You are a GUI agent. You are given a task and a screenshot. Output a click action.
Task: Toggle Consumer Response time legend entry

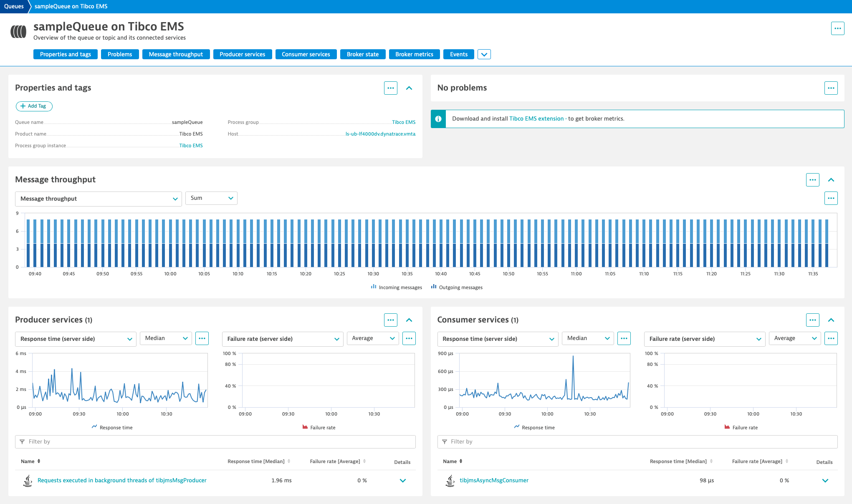tap(534, 427)
